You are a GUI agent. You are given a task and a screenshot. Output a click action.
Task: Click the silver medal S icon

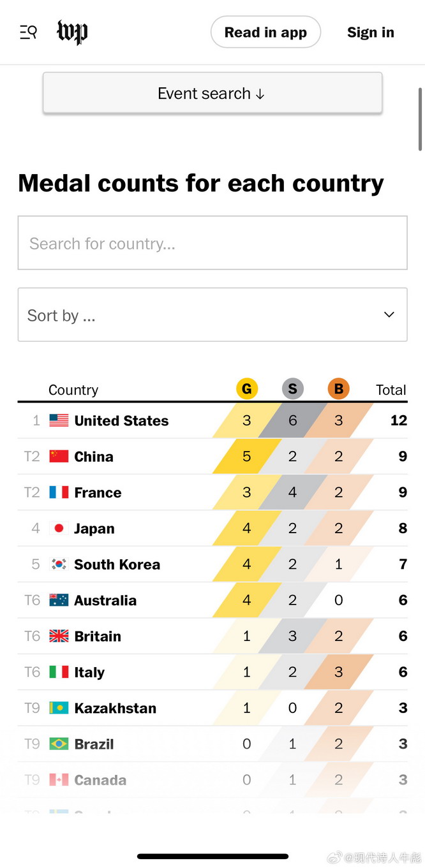point(292,389)
